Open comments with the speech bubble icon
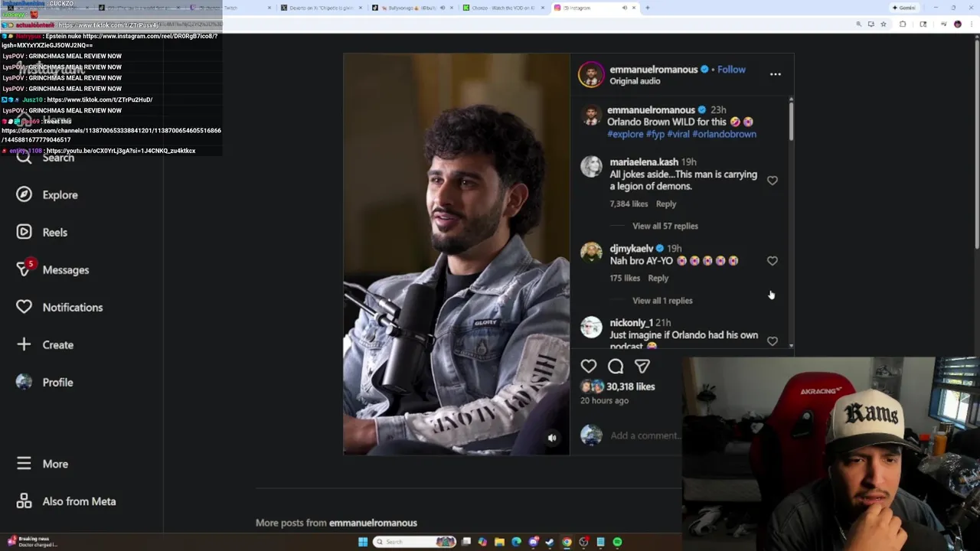The height and width of the screenshot is (551, 980). pyautogui.click(x=616, y=367)
